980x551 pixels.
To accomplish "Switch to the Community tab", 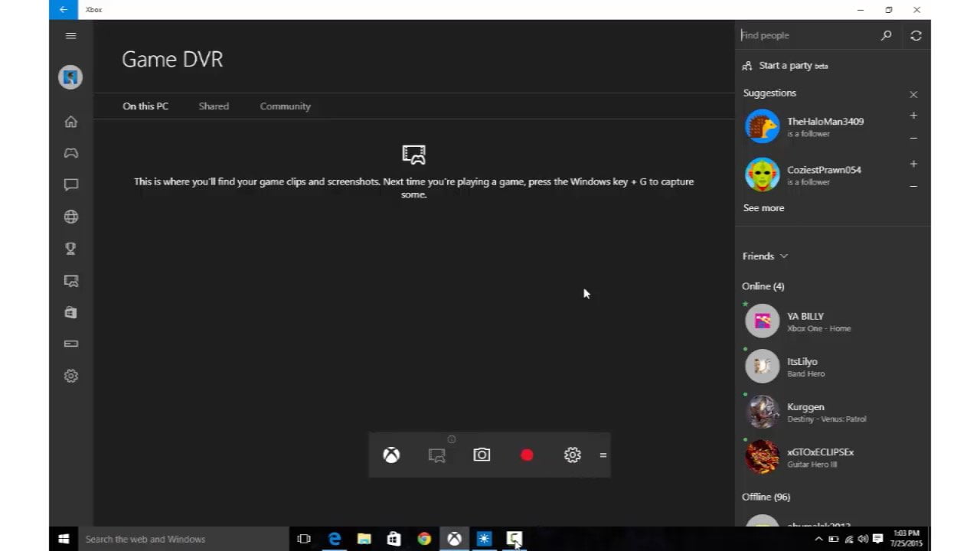I will 285,106.
